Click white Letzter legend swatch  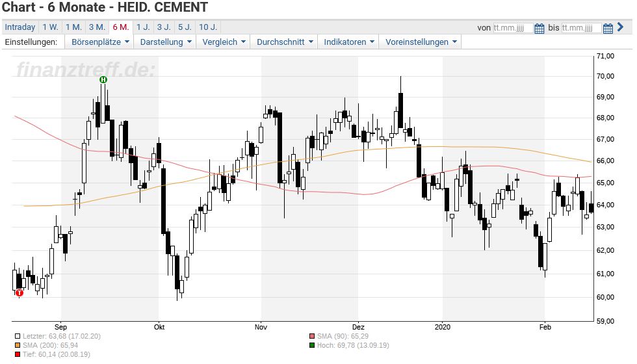17,337
